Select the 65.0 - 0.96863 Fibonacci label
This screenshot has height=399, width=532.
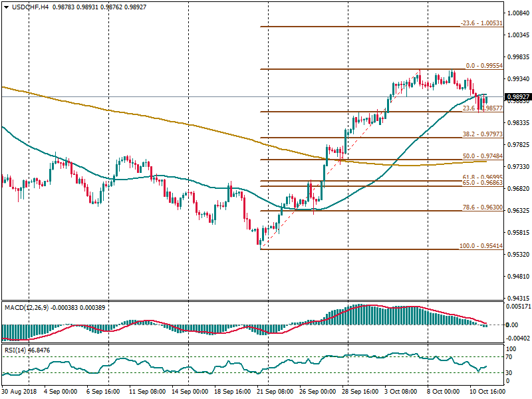pos(483,183)
